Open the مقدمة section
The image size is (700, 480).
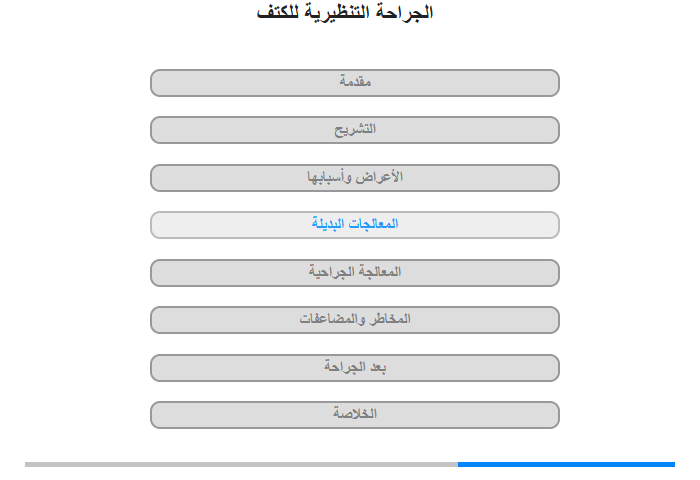pyautogui.click(x=355, y=83)
